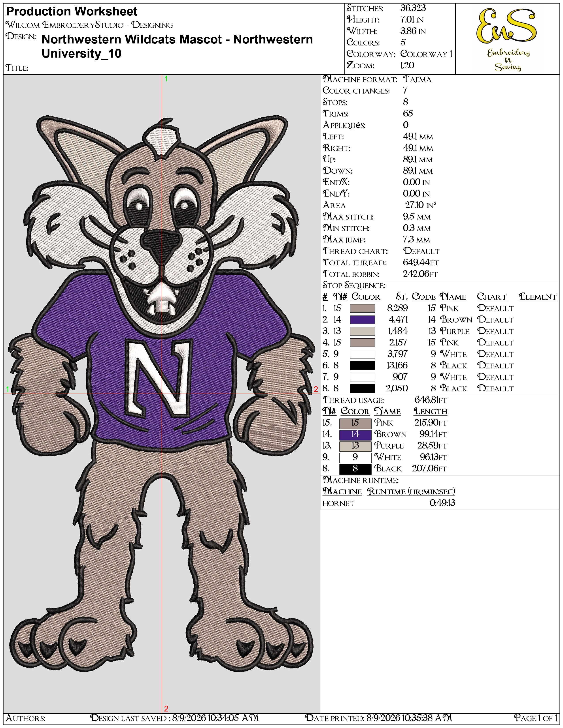Select the black thread usage swatch labeled 8

[355, 469]
